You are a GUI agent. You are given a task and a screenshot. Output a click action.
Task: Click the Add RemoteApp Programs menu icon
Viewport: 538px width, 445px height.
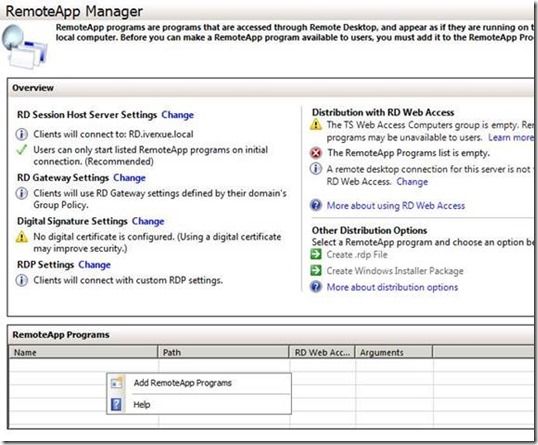[116, 383]
